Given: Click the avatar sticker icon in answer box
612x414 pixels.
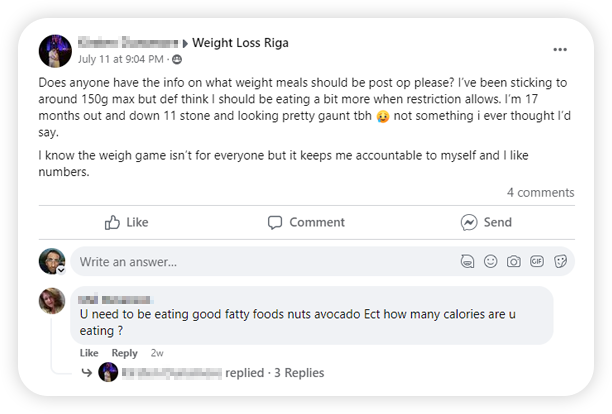Looking at the screenshot, I should point(467,262).
